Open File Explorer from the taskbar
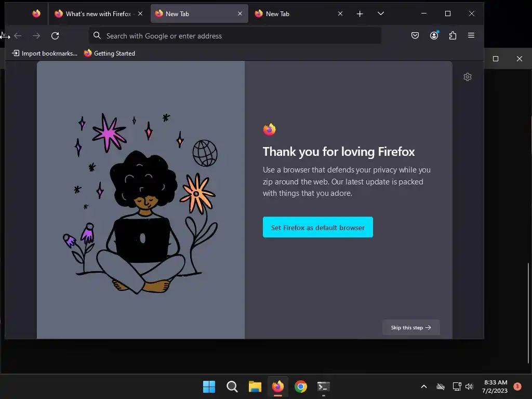Viewport: 532px width, 399px height. tap(255, 387)
